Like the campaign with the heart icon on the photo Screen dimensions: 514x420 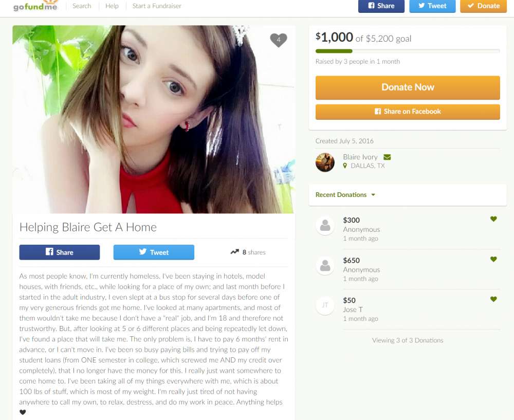coord(278,40)
